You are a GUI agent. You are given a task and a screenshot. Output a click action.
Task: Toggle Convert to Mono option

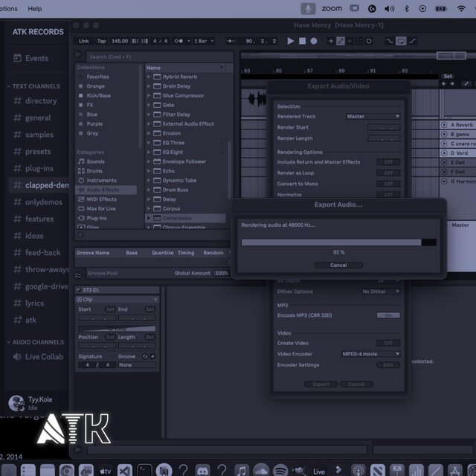[388, 184]
